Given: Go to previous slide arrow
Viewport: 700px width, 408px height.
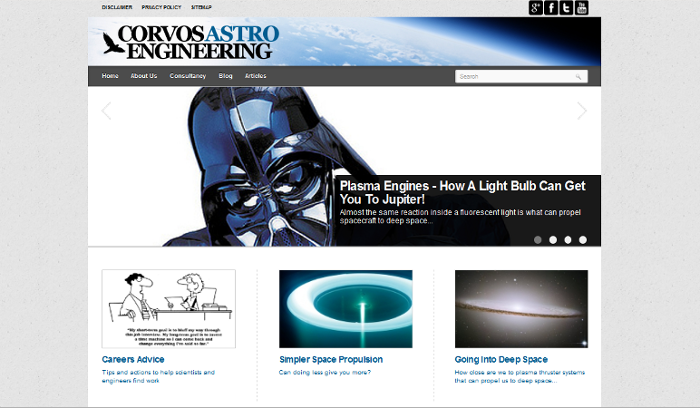Looking at the screenshot, I should 106,111.
